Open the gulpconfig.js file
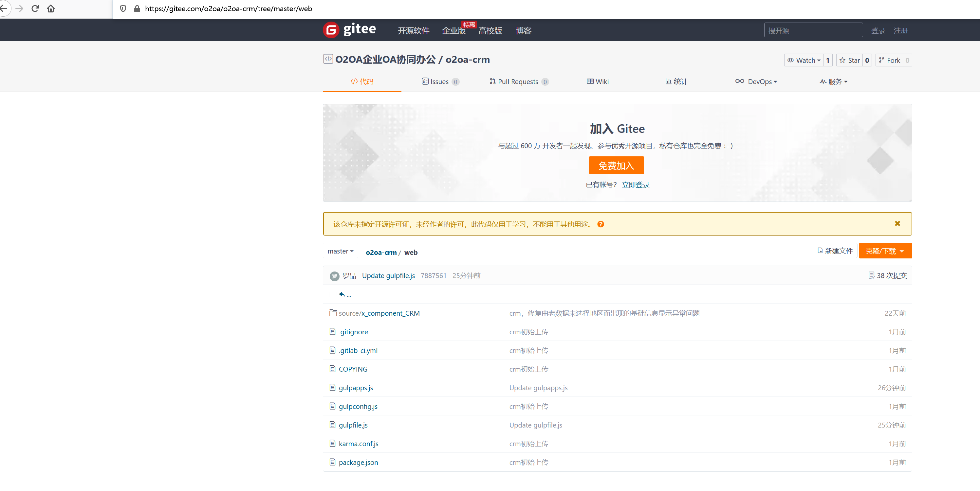 point(358,406)
